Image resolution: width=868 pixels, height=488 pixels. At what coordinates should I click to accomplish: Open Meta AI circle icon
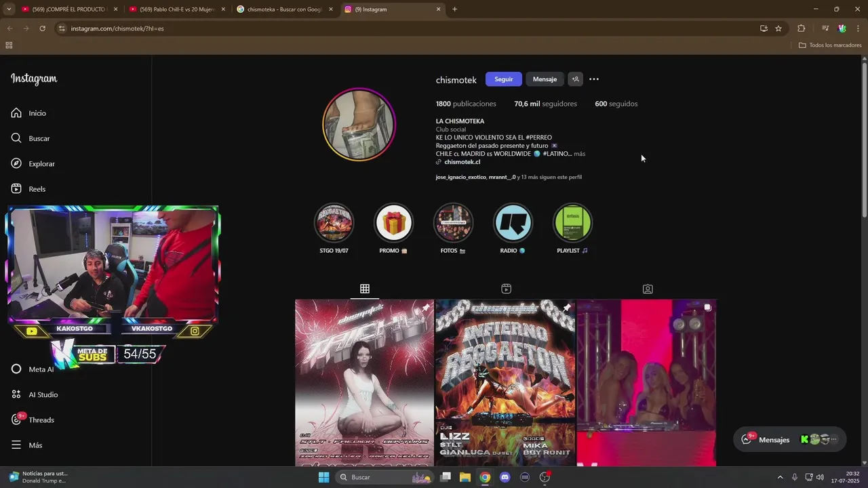16,369
